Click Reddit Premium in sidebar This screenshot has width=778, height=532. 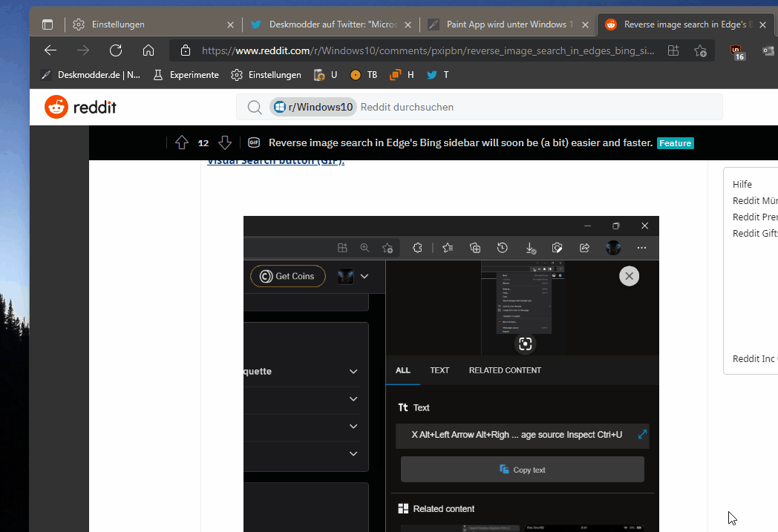755,217
